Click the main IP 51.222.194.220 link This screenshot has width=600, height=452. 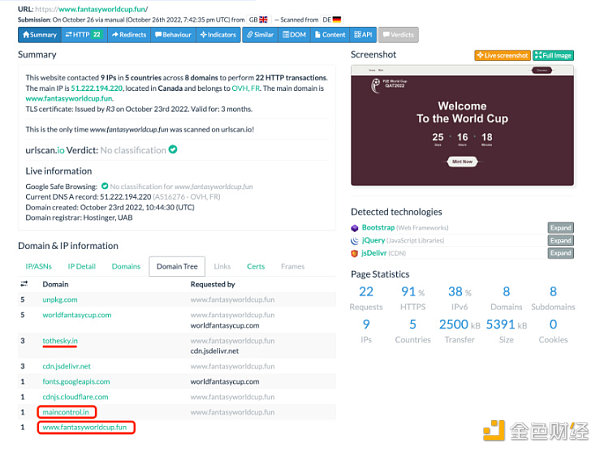coord(97,88)
